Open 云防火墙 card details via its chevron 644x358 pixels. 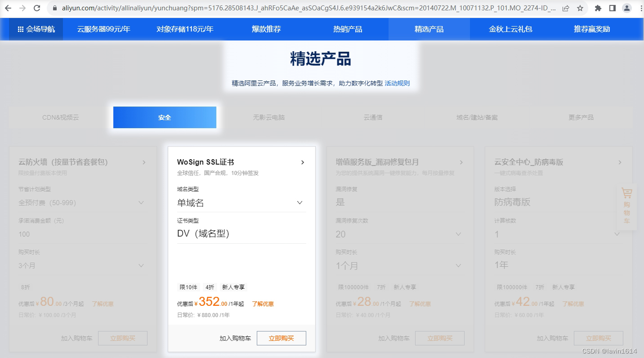click(144, 162)
